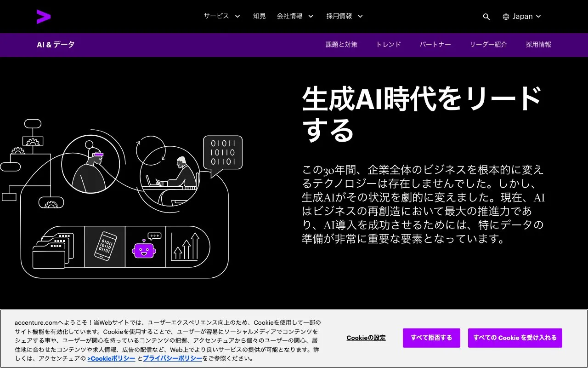Open the search magnifier icon

coord(486,17)
